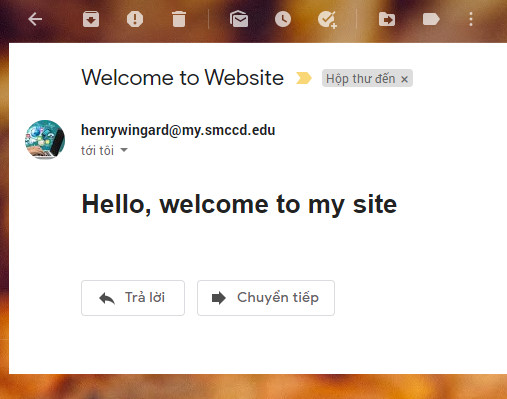Click the Chuyển tiếp forward button
Image resolution: width=507 pixels, height=399 pixels.
point(266,298)
